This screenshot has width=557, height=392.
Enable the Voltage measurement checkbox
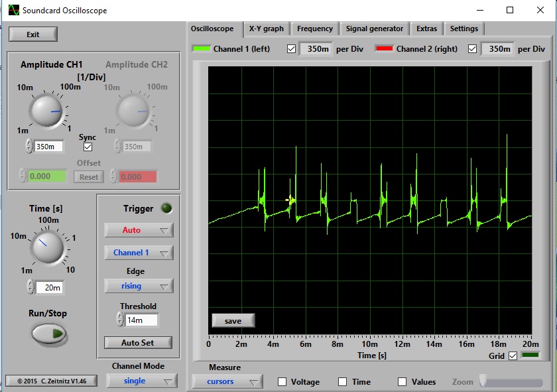282,381
